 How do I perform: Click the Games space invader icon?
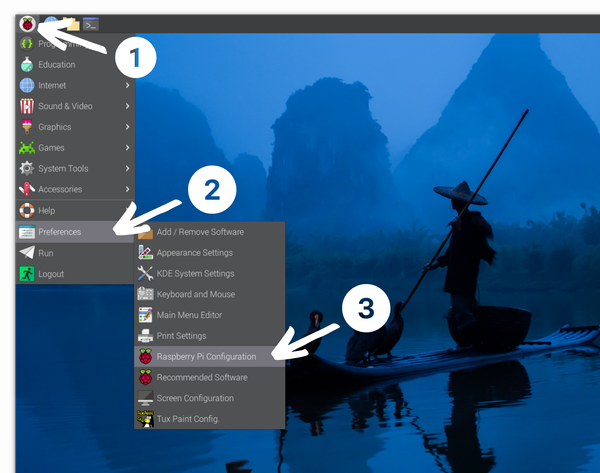pyautogui.click(x=27, y=148)
